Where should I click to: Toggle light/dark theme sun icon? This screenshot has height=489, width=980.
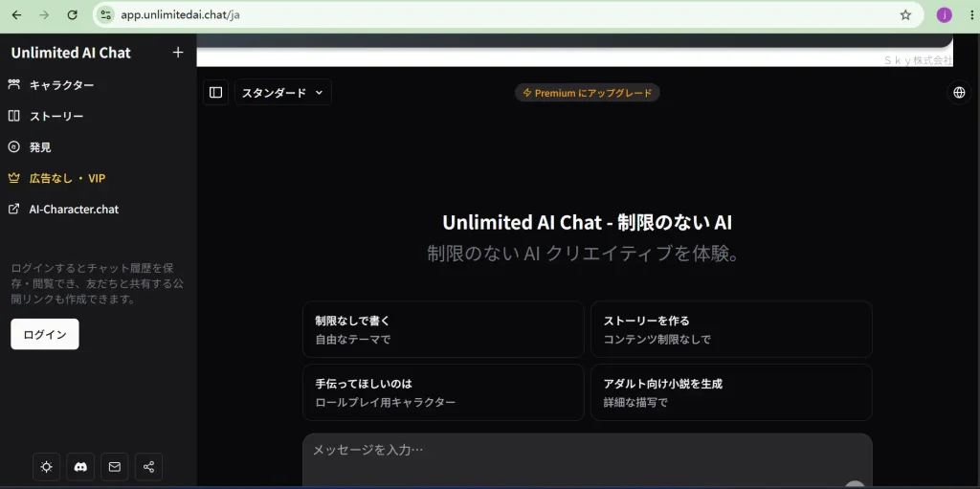(x=46, y=466)
